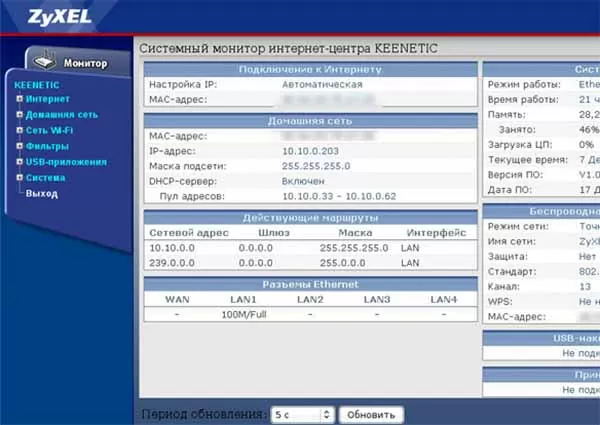The width and height of the screenshot is (600, 425).
Task: Open the Система menu label
Action: pos(47,177)
